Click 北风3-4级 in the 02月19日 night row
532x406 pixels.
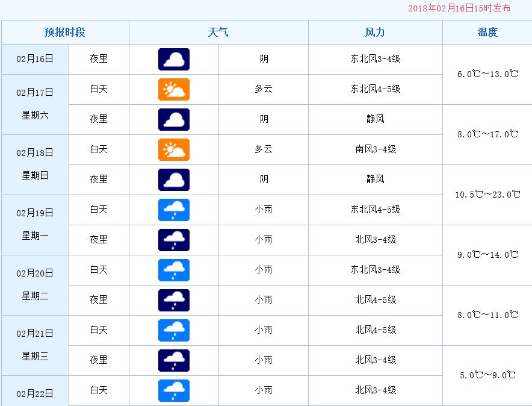click(376, 239)
